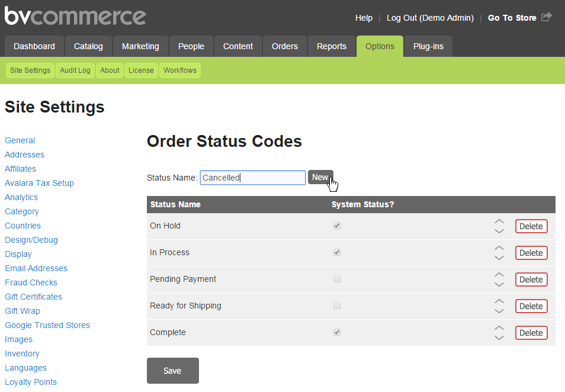Move Pending Payment status up with arrow
The image size is (565, 392).
tap(499, 275)
